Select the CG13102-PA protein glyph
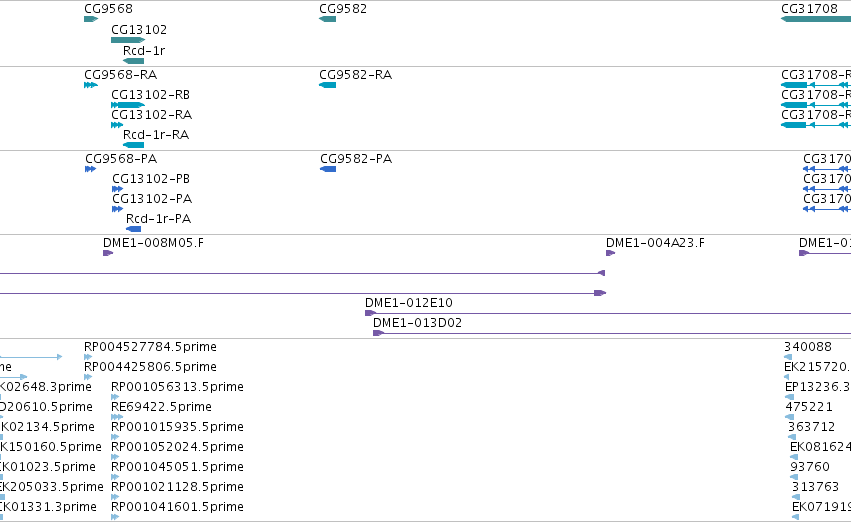The width and height of the screenshot is (851, 522). (x=117, y=209)
